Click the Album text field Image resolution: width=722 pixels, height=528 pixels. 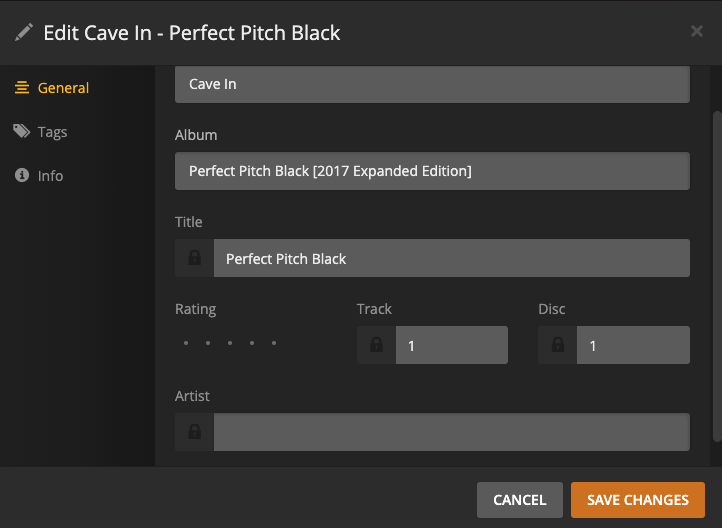pos(432,171)
